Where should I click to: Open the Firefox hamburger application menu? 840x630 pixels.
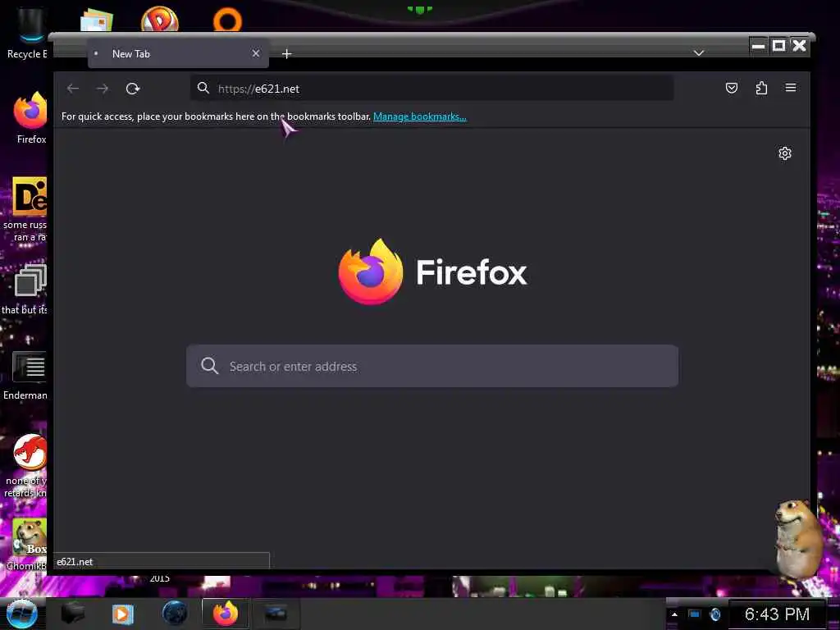point(791,88)
